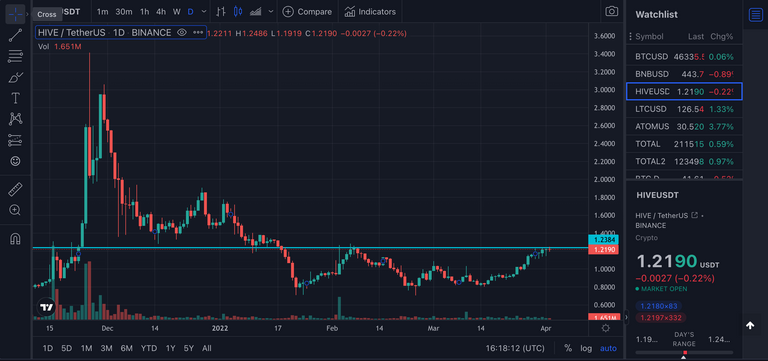This screenshot has width=768, height=361.
Task: Toggle the Watchlist panel icon
Action: click(x=755, y=15)
